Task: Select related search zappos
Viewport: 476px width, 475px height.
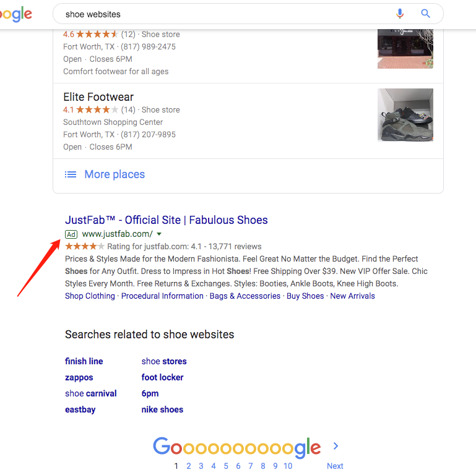Action: [79, 378]
